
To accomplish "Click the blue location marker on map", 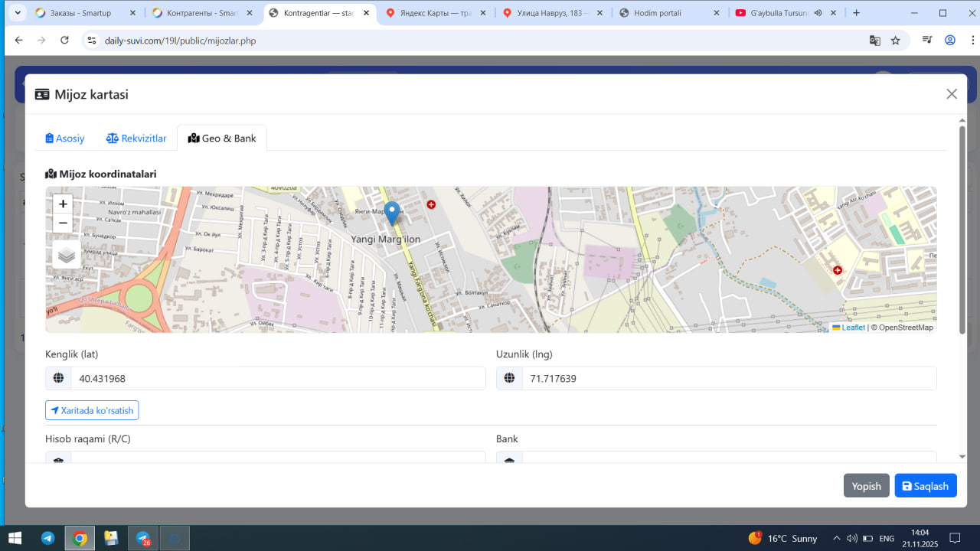I will (x=392, y=213).
